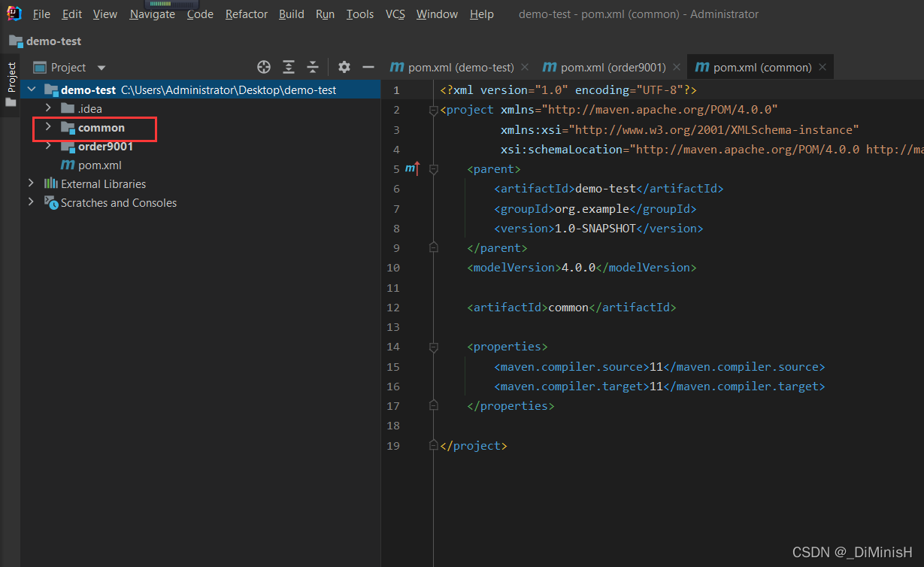Expand Scratches and Consoles
The image size is (924, 567).
(x=31, y=202)
